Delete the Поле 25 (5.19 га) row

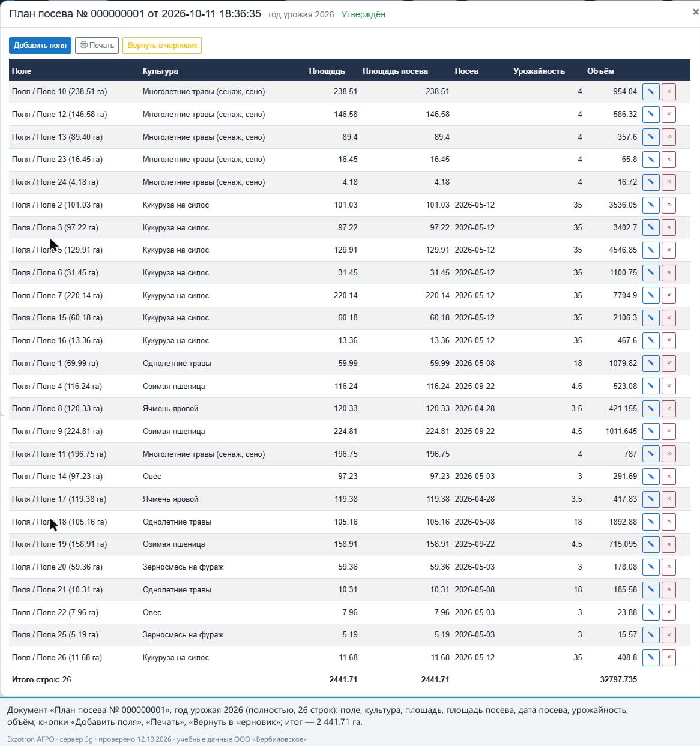pyautogui.click(x=668, y=635)
